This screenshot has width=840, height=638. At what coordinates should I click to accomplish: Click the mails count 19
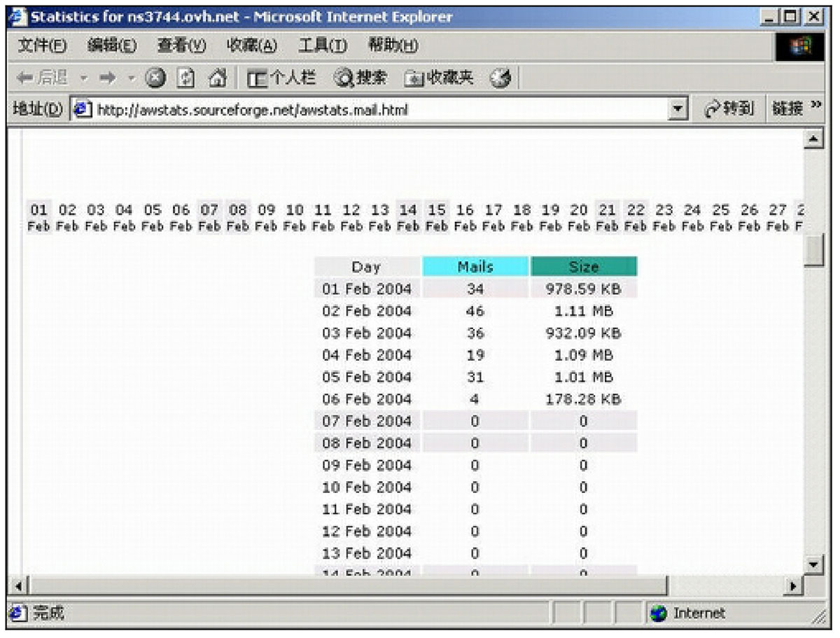click(x=475, y=355)
